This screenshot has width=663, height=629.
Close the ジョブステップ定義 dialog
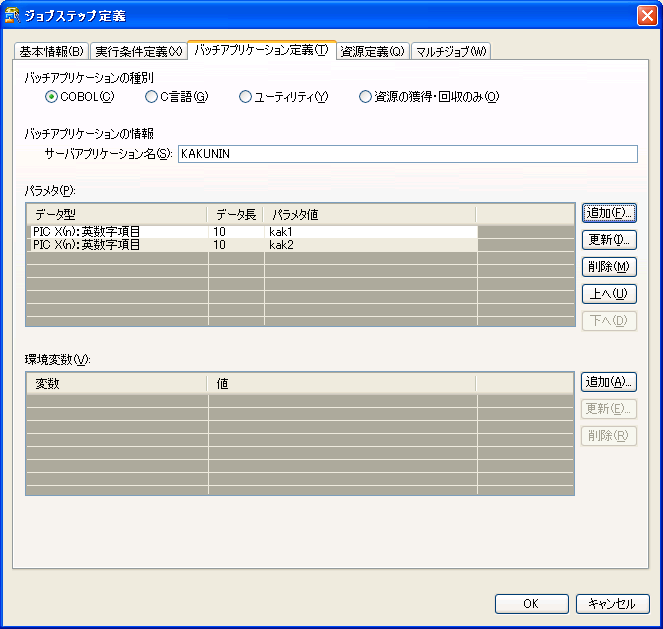click(646, 15)
